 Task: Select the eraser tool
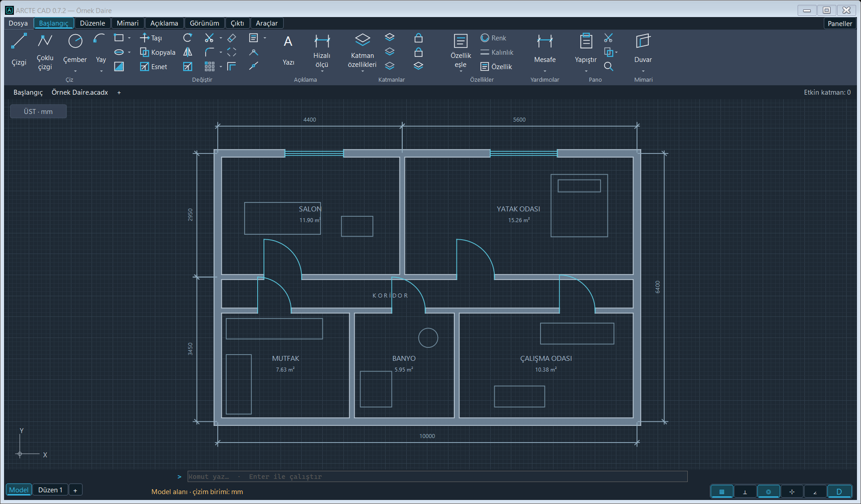pos(232,38)
